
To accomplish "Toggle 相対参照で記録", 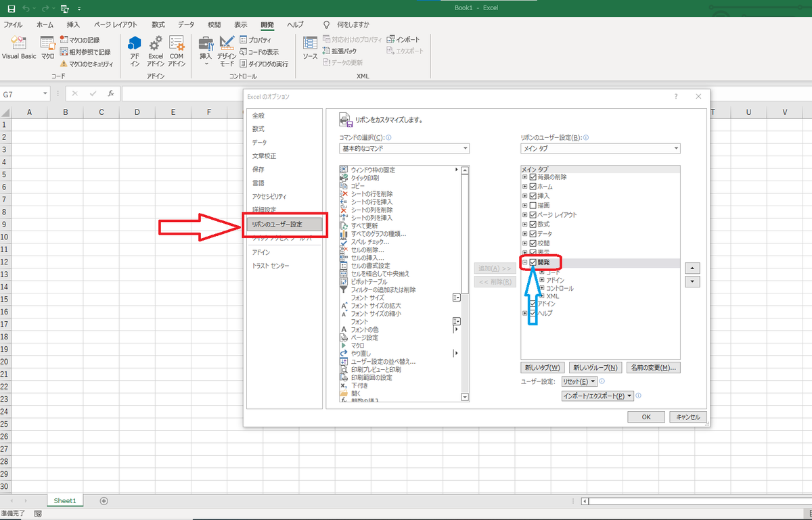I will 85,51.
